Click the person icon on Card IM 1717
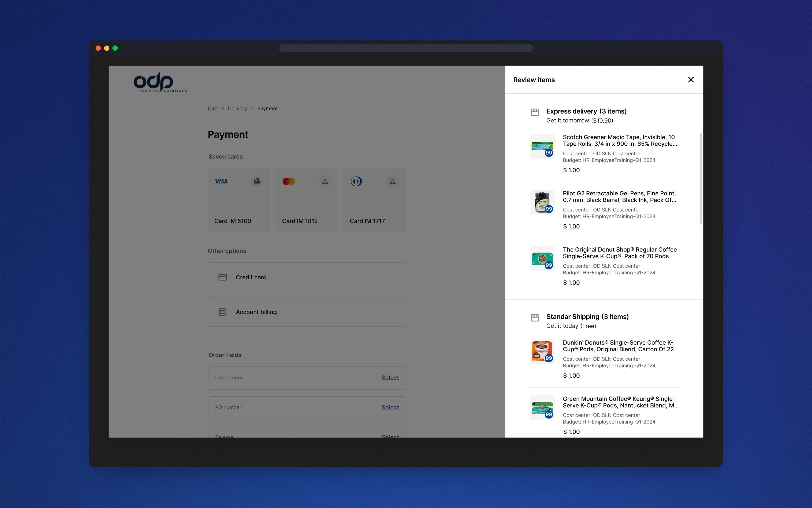Image resolution: width=812 pixels, height=508 pixels. [x=393, y=181]
